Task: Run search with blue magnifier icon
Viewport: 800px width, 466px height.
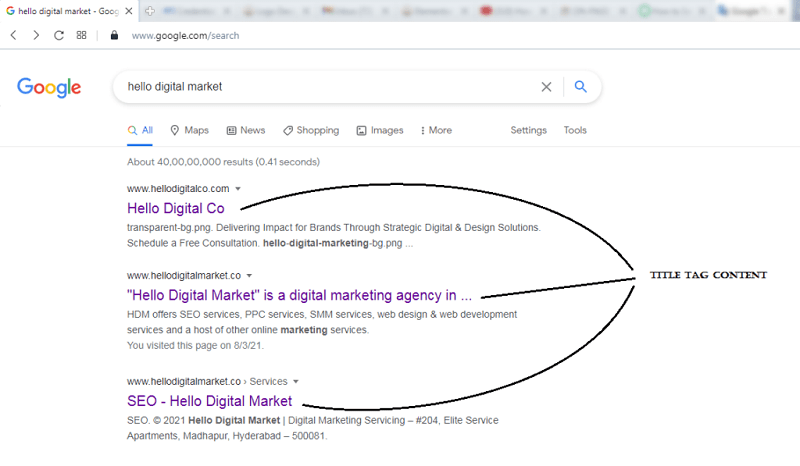Action: [x=581, y=86]
